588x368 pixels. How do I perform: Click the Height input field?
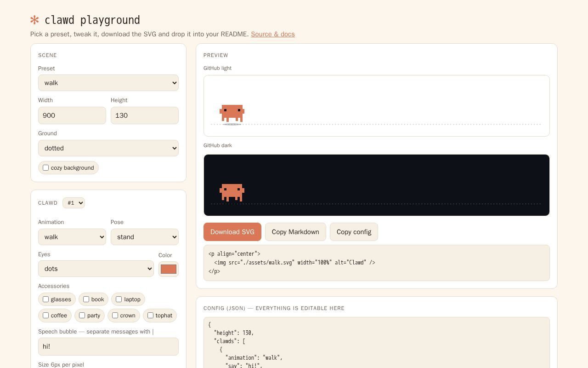[145, 115]
